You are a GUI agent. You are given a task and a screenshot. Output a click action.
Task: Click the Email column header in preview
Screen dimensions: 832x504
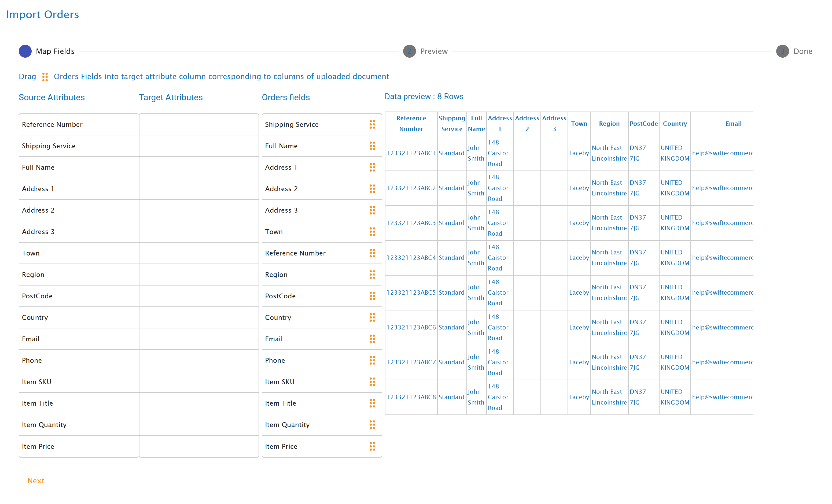pyautogui.click(x=733, y=124)
